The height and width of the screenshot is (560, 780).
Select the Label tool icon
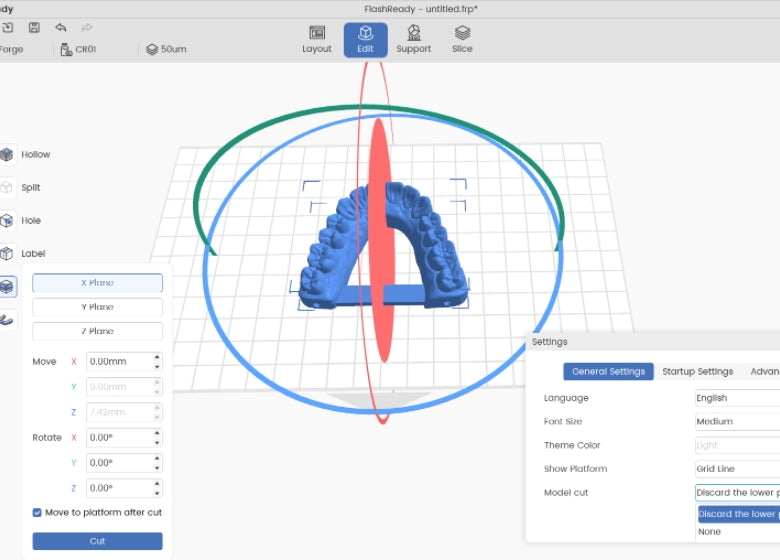click(x=8, y=254)
